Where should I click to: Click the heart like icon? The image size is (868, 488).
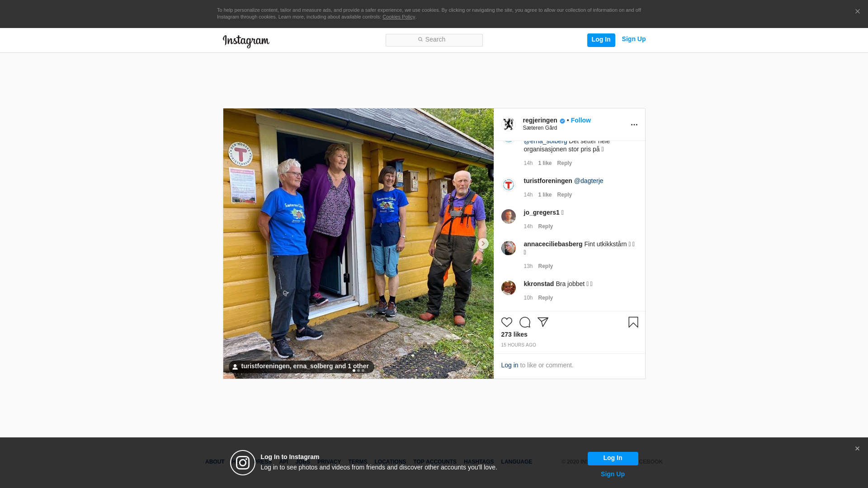click(506, 322)
